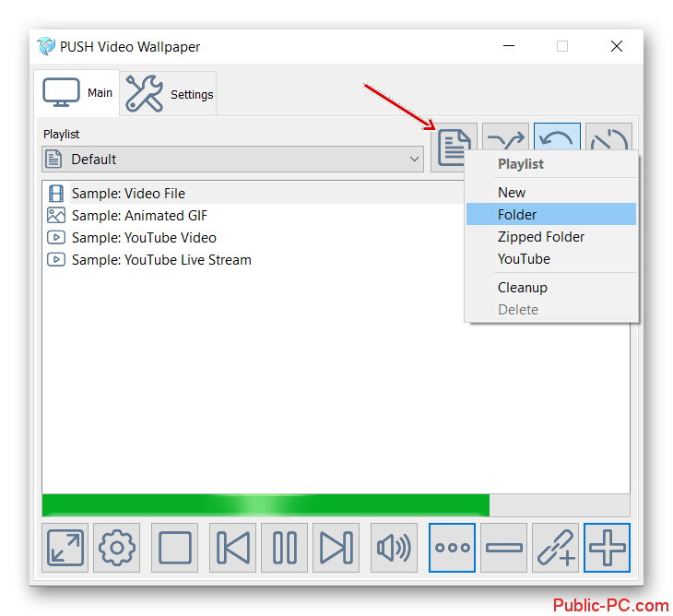Click the PUSH Video Wallpaper app icon
The image size is (673, 616).
point(46,46)
